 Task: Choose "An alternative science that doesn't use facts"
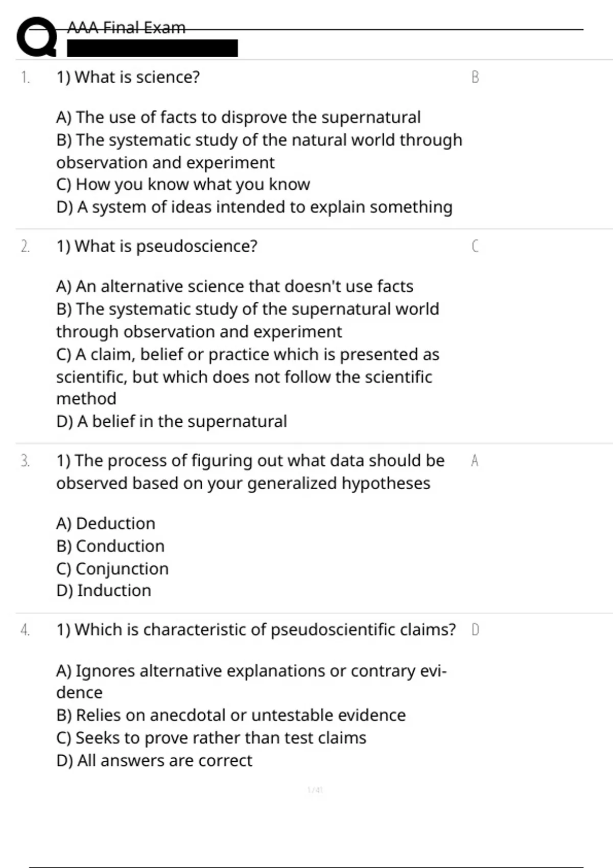click(235, 286)
